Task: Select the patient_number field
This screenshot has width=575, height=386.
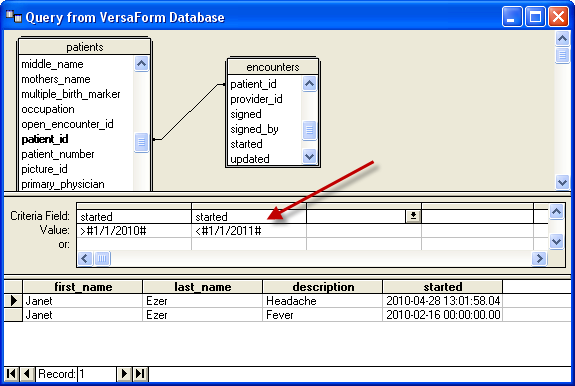Action: (x=58, y=154)
